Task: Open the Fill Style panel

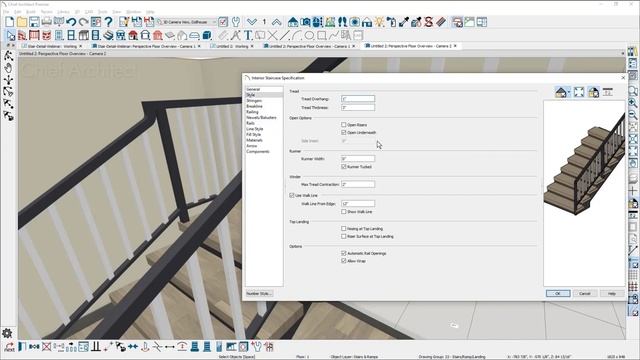Action: click(253, 134)
